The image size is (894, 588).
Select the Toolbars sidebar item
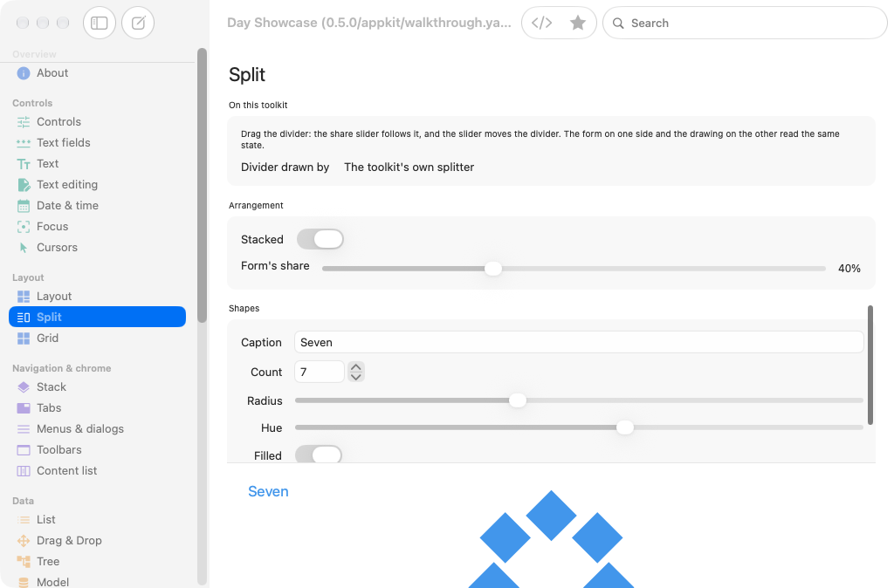(x=58, y=450)
